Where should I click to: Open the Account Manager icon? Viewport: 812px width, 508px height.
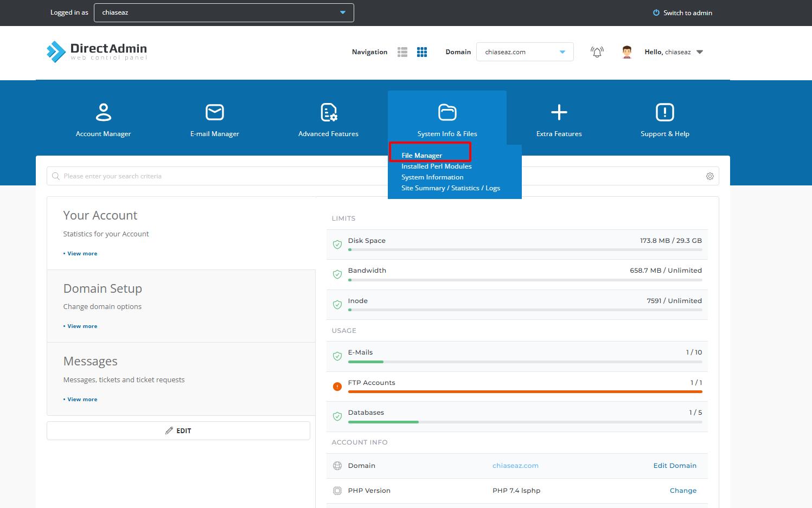(x=103, y=112)
